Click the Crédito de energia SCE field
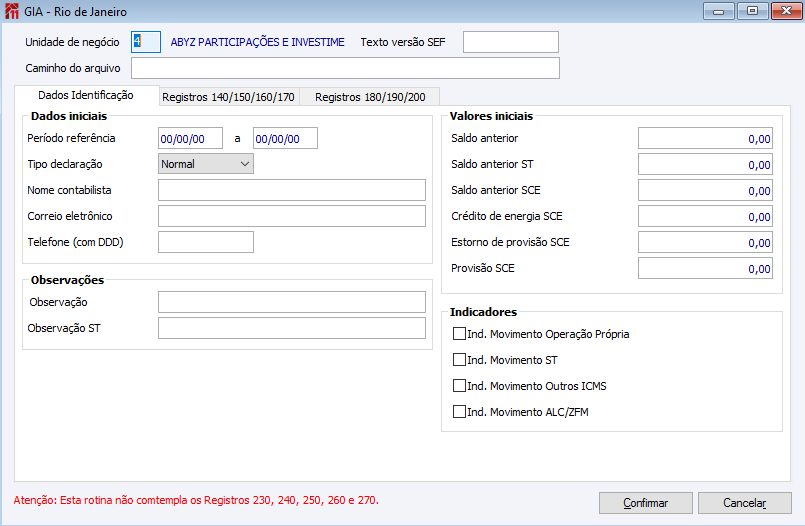This screenshot has height=526, width=805. click(705, 216)
